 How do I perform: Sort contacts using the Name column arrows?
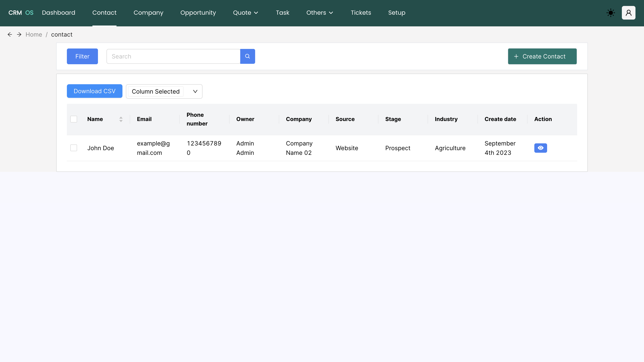coord(121,119)
